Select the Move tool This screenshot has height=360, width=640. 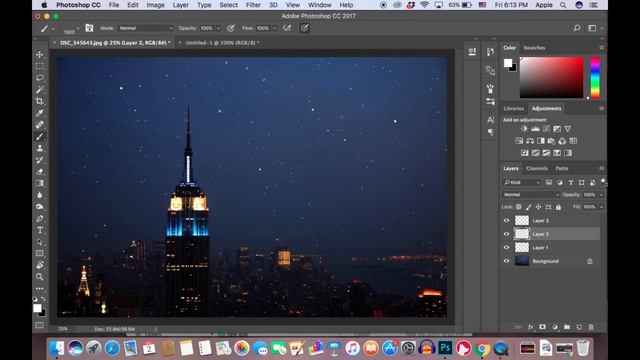pos(40,54)
